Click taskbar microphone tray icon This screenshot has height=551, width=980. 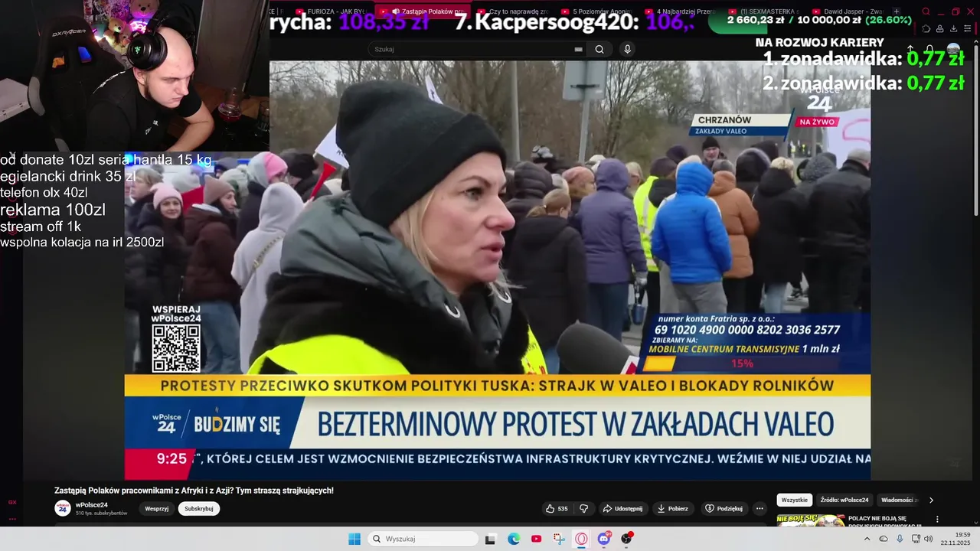click(900, 539)
